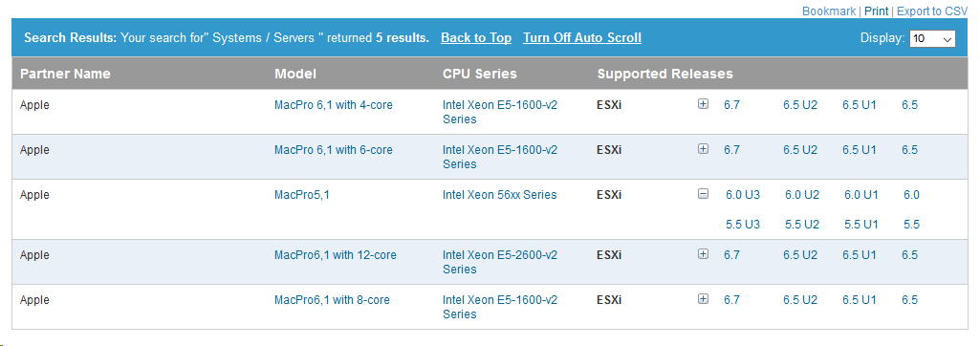
Task: Click the CPU Series column header
Action: coord(479,74)
